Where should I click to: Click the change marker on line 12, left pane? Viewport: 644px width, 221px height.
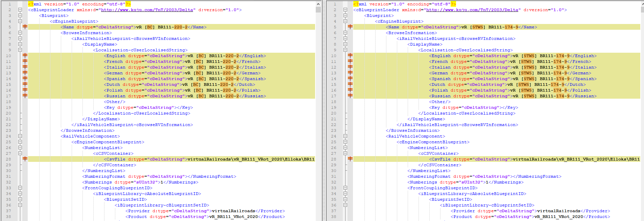(x=25, y=67)
